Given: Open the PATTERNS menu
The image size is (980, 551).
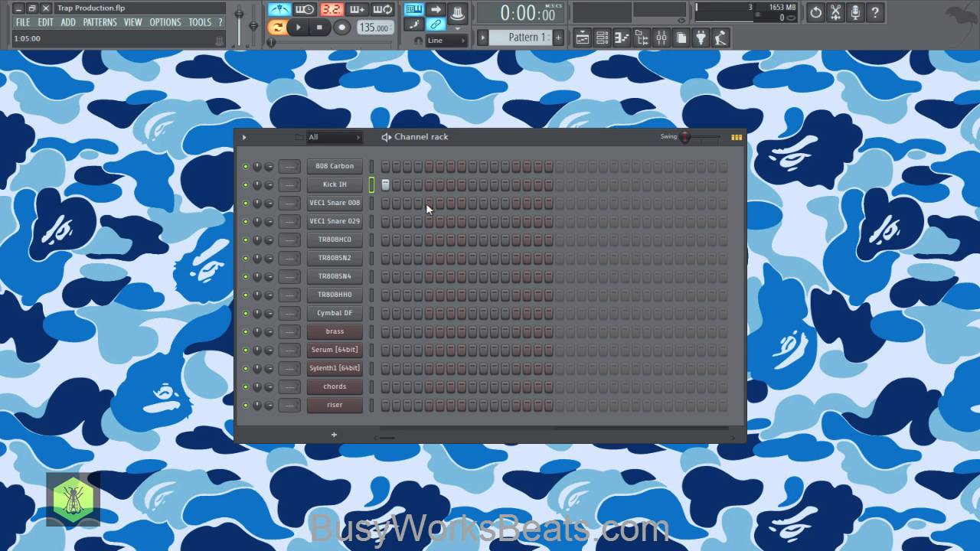Looking at the screenshot, I should pyautogui.click(x=100, y=22).
